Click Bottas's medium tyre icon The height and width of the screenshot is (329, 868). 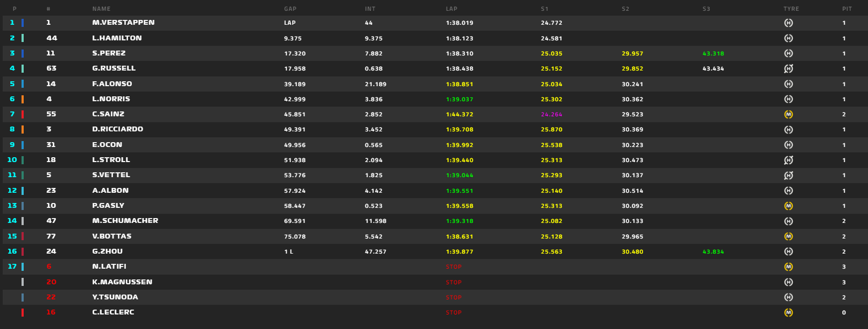(788, 236)
